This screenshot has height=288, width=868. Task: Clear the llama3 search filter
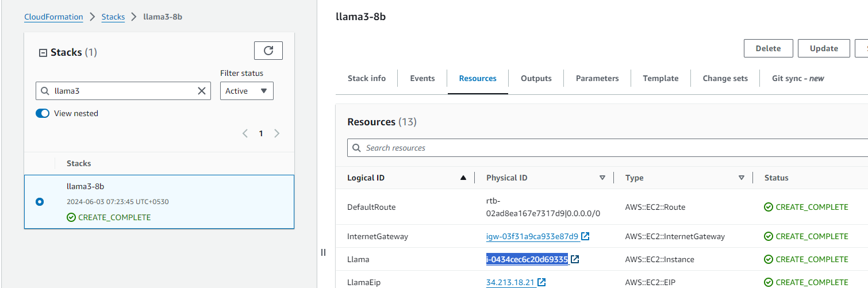[x=202, y=91]
